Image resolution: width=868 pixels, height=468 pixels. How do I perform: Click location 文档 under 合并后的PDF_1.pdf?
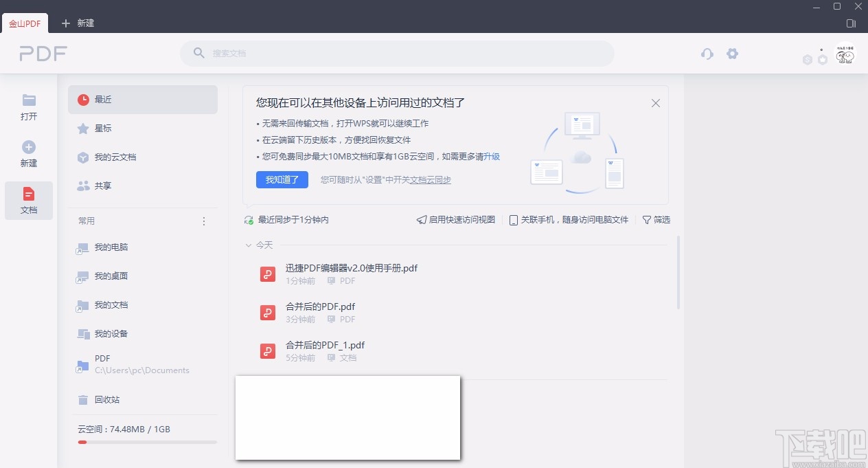pos(348,358)
